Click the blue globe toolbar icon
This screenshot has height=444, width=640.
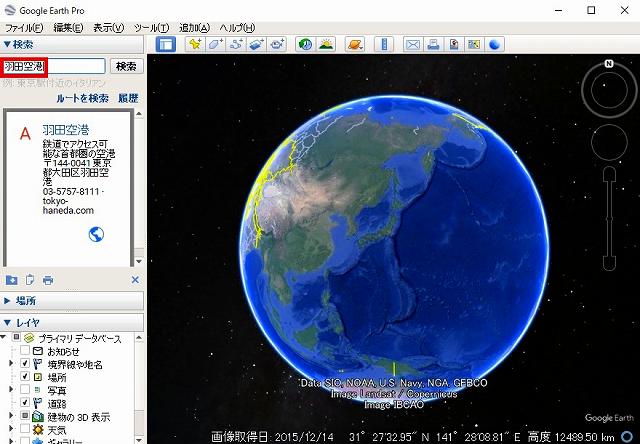(494, 44)
